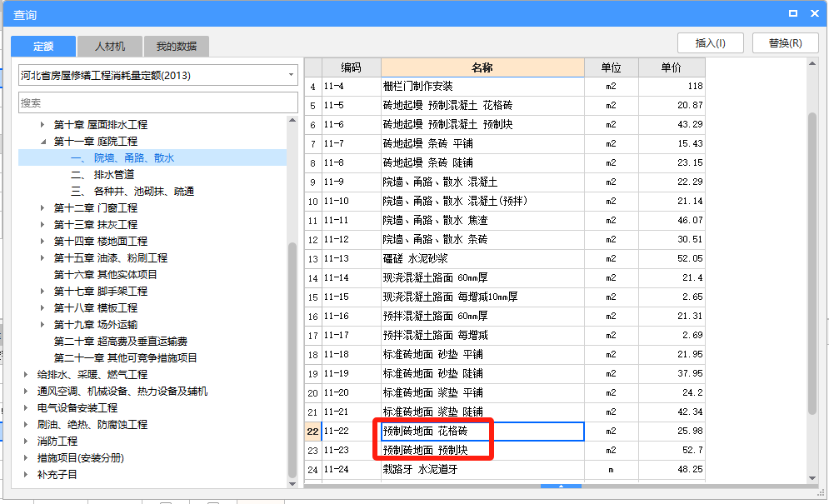Expand 消防工程 node
Viewport: 829px width, 504px height.
[26, 442]
